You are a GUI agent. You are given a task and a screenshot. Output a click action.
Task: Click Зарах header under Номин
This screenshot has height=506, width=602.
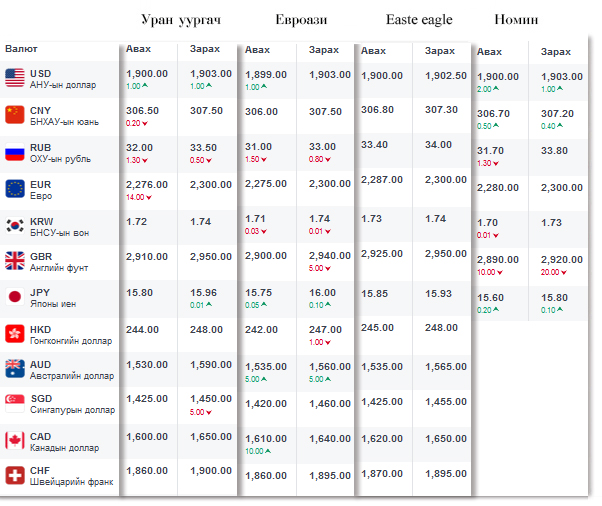556,52
